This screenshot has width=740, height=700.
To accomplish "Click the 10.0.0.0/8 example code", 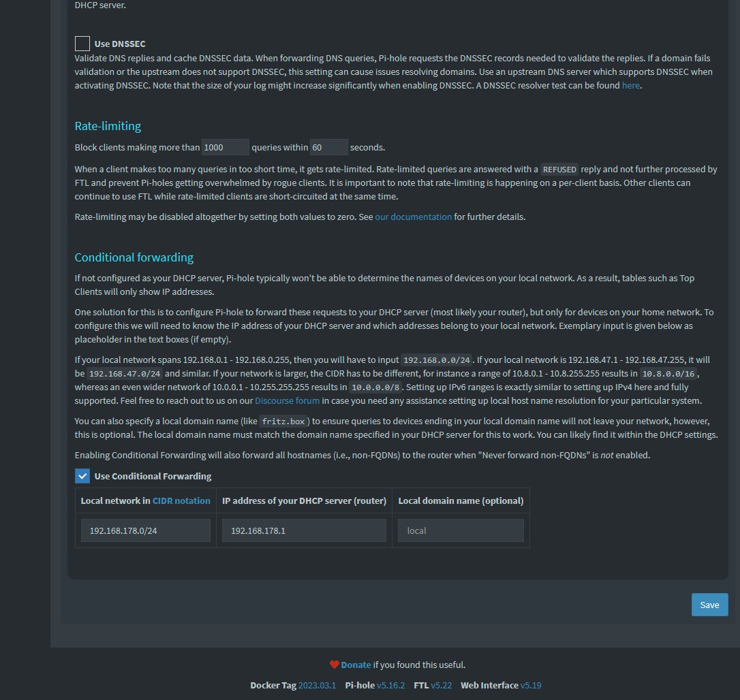I will 375,387.
